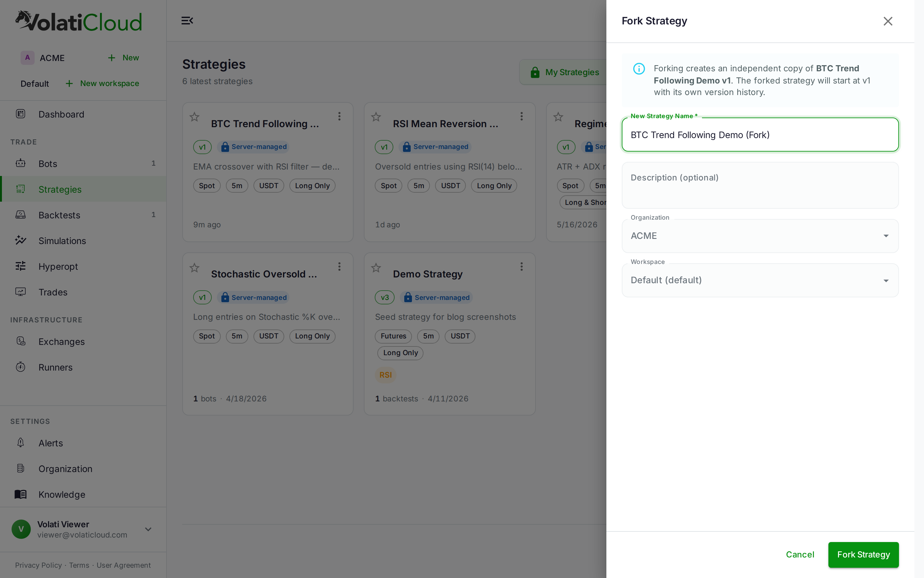Image resolution: width=924 pixels, height=578 pixels.
Task: Click the Organization building icon
Action: point(21,468)
